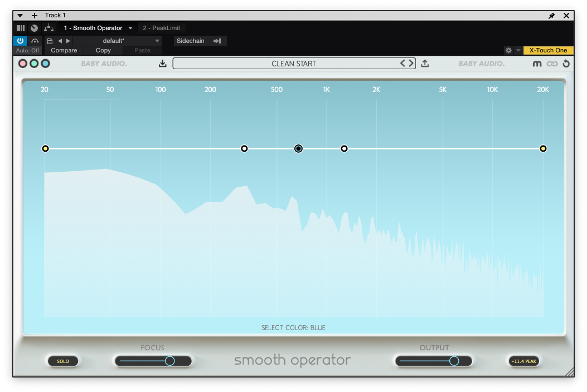Open the default* preset dropdown

click(x=118, y=41)
